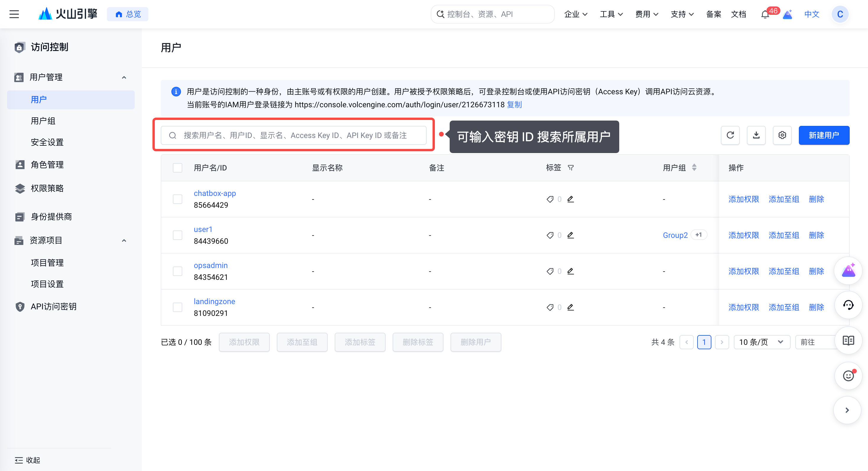Click 收起 to collapse the sidebar
The height and width of the screenshot is (471, 868).
[x=28, y=460]
